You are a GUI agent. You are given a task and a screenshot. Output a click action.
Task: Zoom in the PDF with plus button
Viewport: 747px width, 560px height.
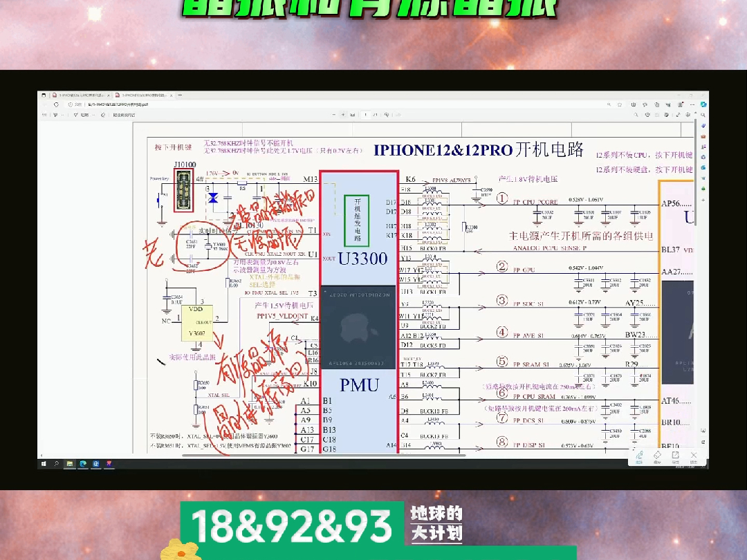click(x=343, y=115)
